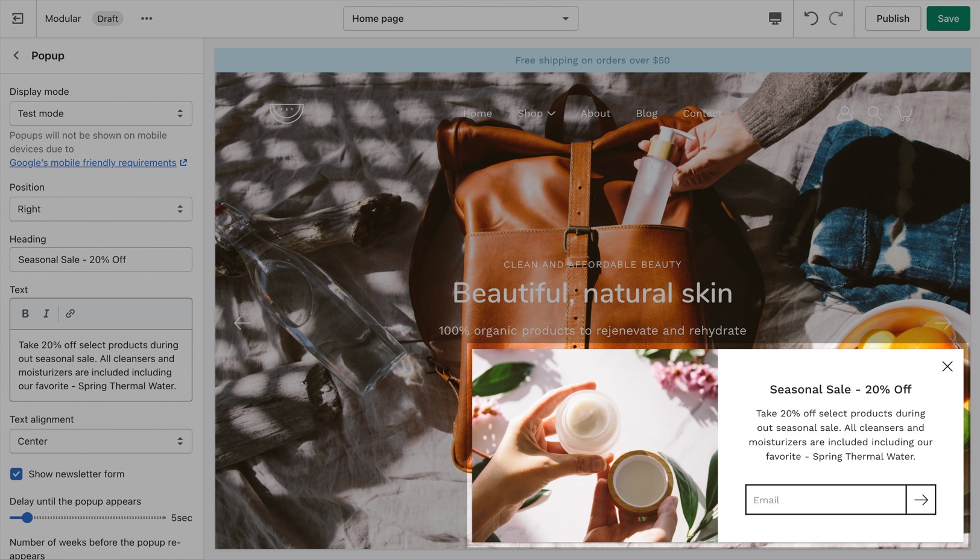Screen dimensions: 980x560
Task: Open Google's mobile friendly requirements link
Action: [x=93, y=163]
